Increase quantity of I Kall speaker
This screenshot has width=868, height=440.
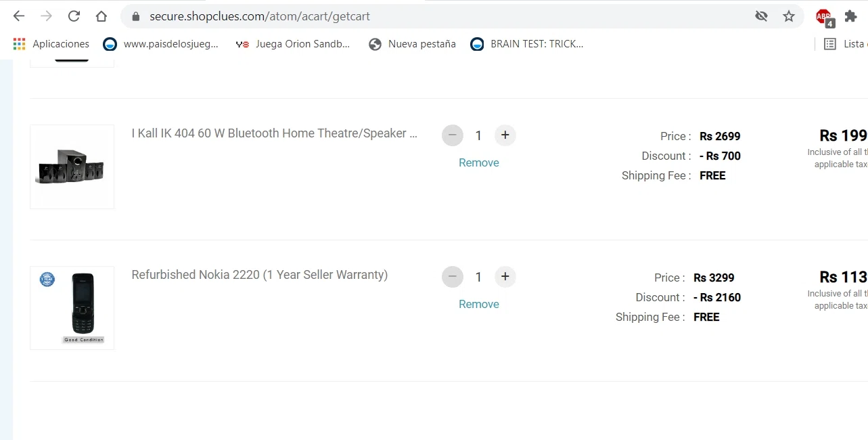[x=505, y=135]
